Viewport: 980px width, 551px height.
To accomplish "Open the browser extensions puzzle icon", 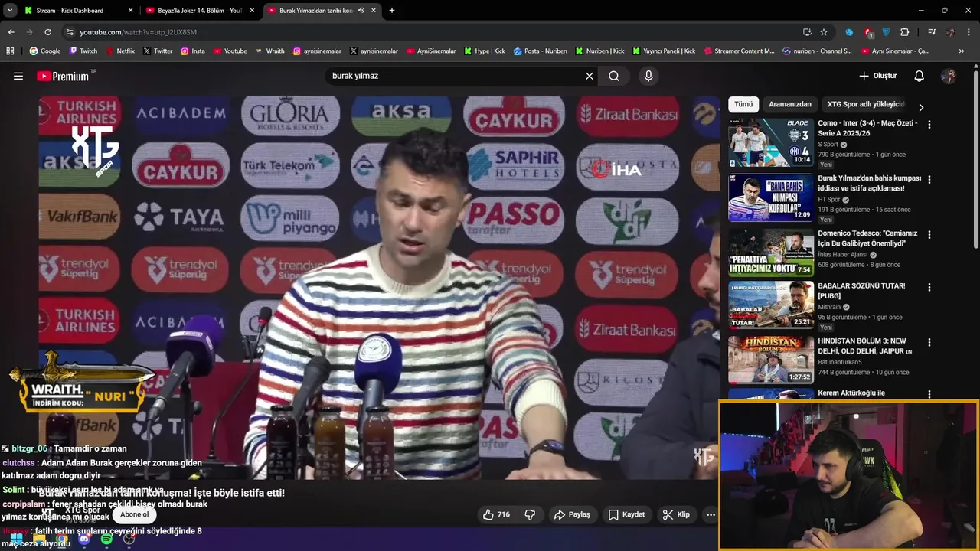I will 904,32.
